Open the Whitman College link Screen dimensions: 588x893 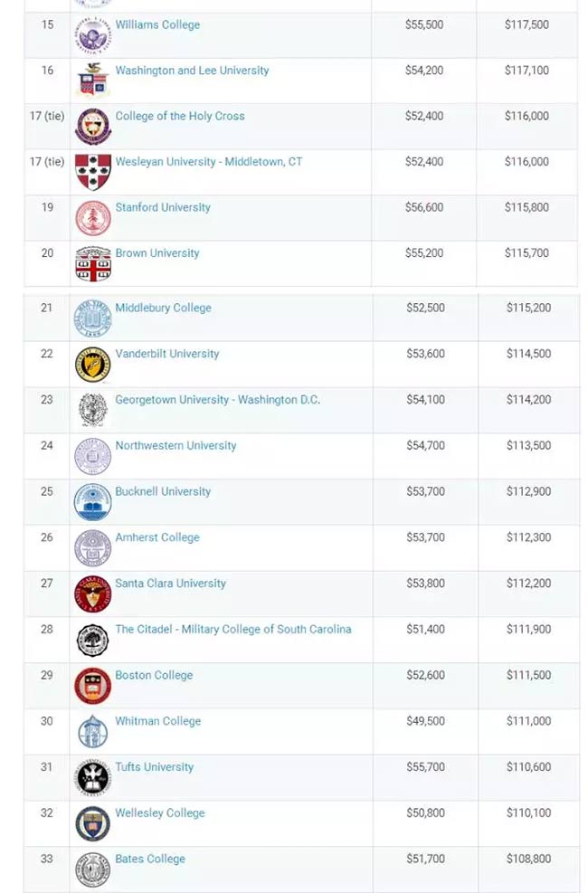(x=158, y=721)
